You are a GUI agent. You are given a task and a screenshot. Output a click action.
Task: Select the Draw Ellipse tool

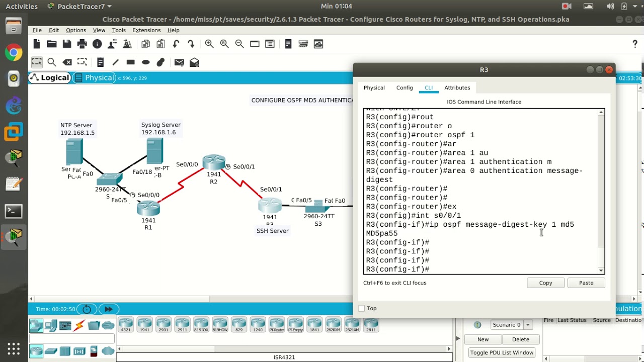coord(146,62)
